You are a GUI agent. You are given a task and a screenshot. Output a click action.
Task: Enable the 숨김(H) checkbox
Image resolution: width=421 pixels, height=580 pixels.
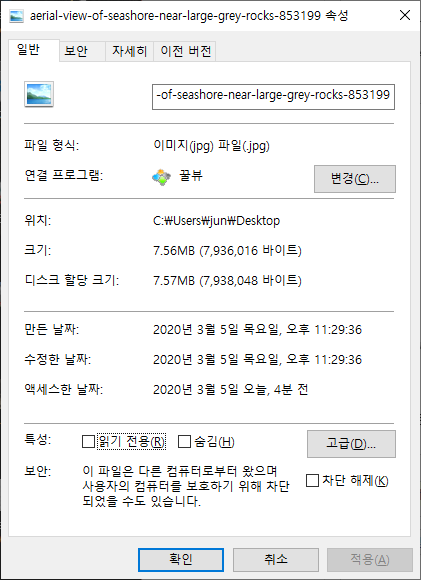click(x=184, y=441)
